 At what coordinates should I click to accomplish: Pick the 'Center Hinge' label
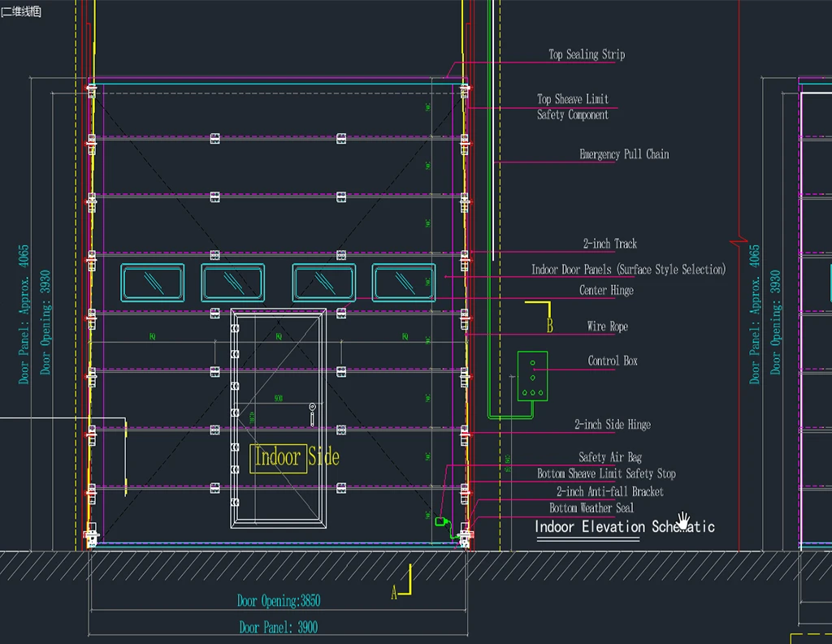(606, 290)
